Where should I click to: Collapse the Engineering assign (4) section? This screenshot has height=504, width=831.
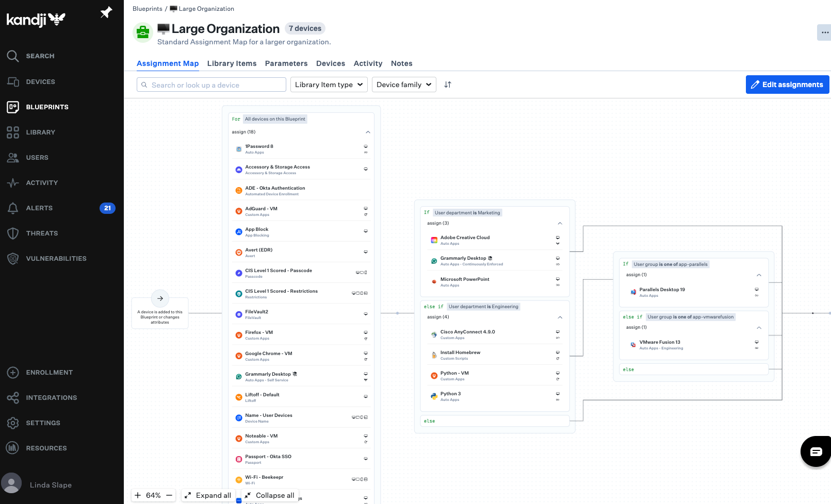pyautogui.click(x=560, y=317)
